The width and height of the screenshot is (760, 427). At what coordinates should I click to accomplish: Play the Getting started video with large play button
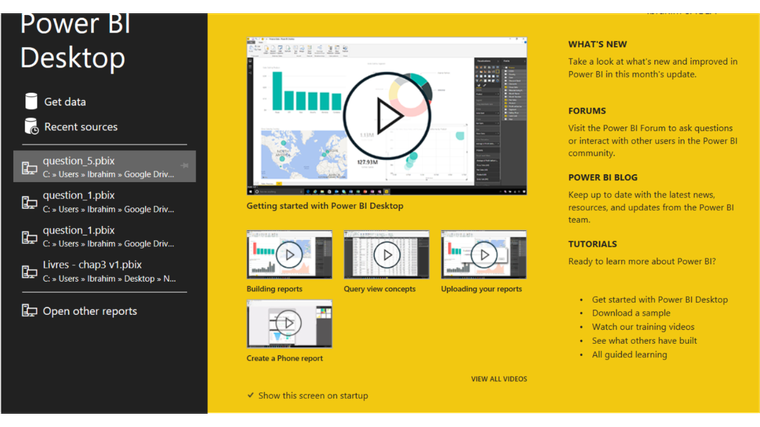coord(387,116)
